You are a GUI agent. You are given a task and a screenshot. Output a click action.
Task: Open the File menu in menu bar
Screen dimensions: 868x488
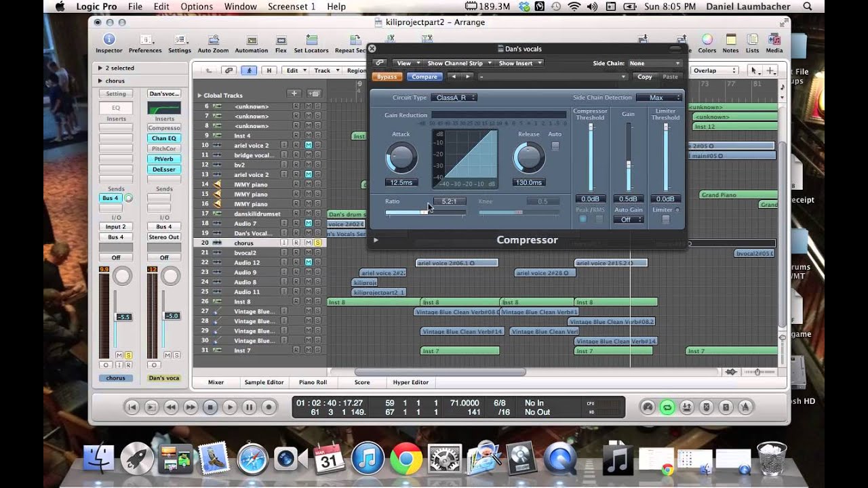click(135, 7)
